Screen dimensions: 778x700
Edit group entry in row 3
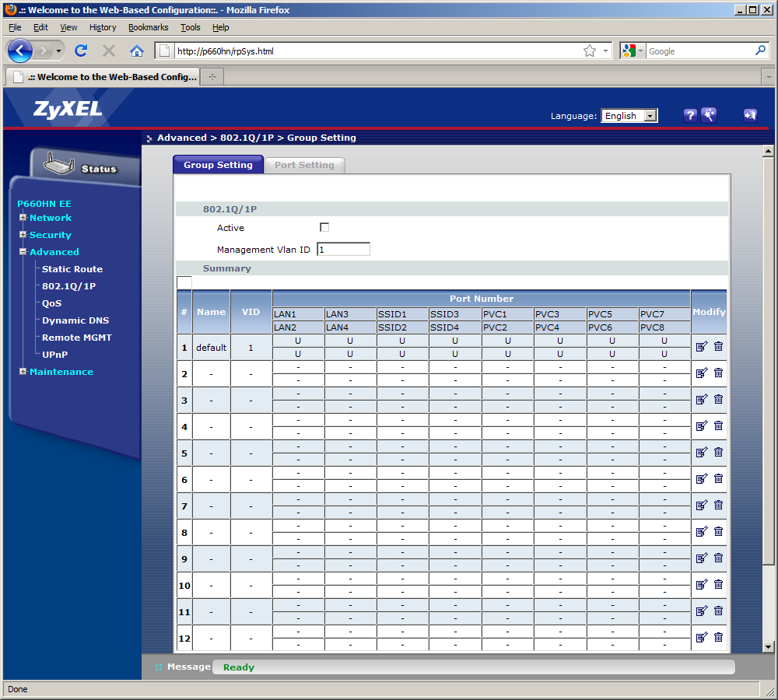coord(701,399)
